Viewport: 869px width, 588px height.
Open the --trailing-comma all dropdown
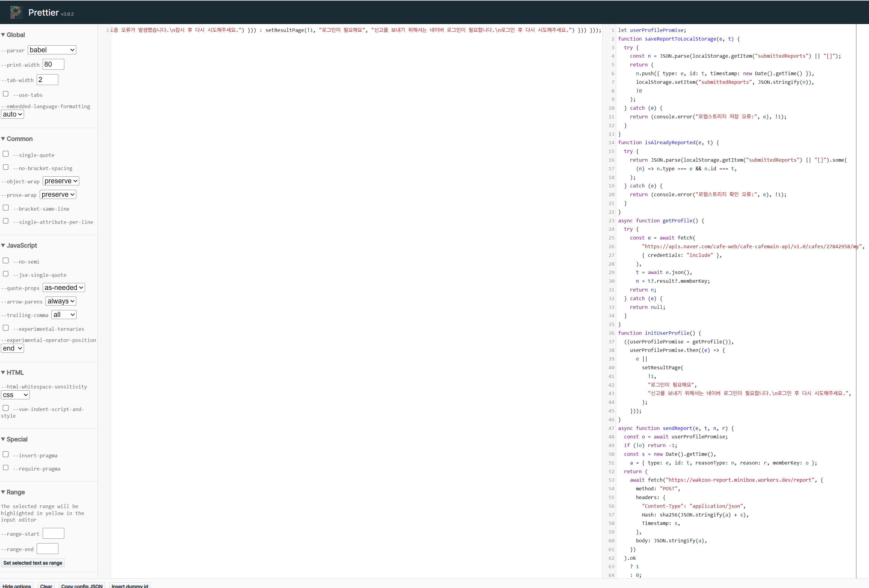(x=64, y=315)
